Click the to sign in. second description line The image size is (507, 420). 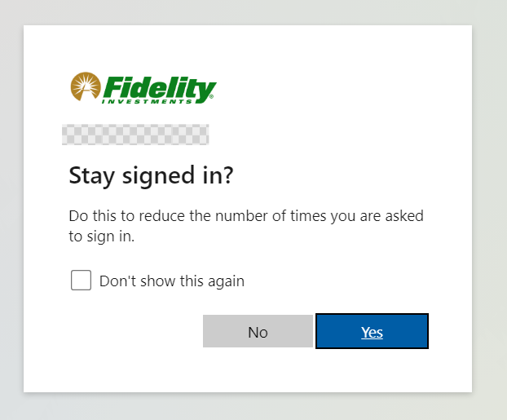click(x=102, y=237)
